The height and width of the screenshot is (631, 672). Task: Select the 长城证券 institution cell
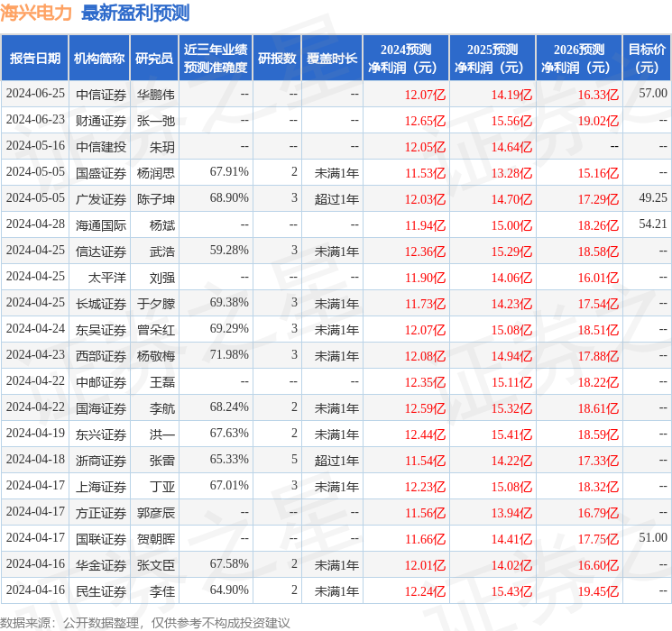(101, 304)
